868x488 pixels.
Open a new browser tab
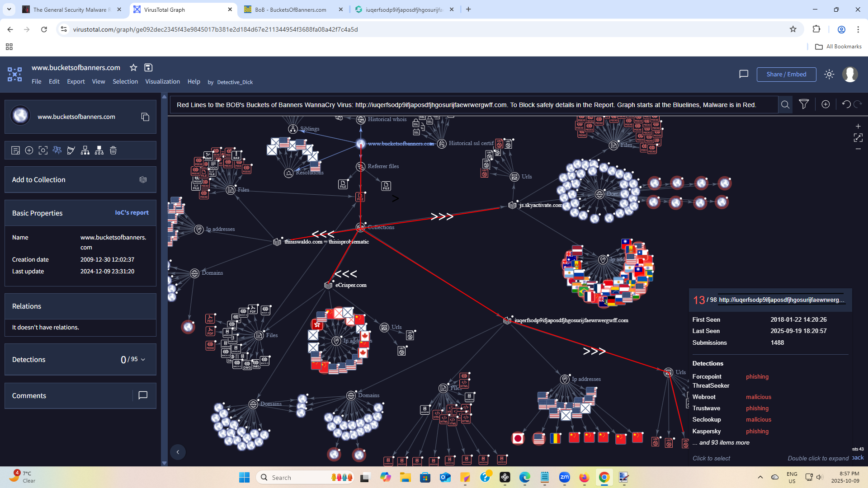coord(468,9)
